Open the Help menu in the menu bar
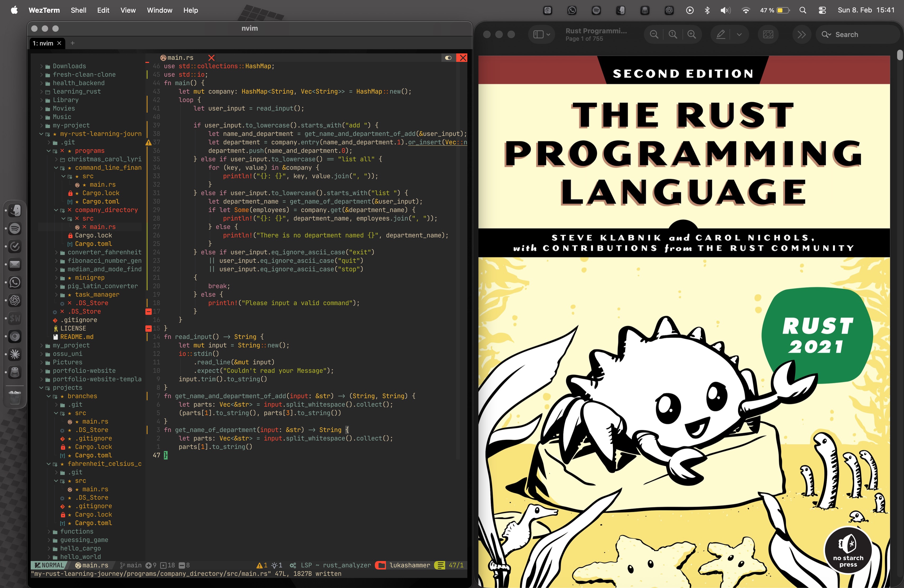The image size is (904, 588). click(x=191, y=10)
